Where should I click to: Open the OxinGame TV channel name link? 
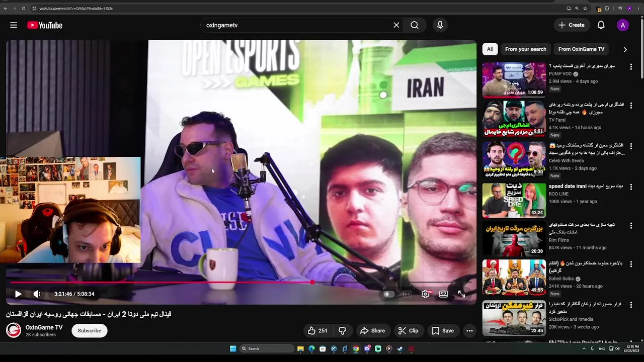(44, 327)
